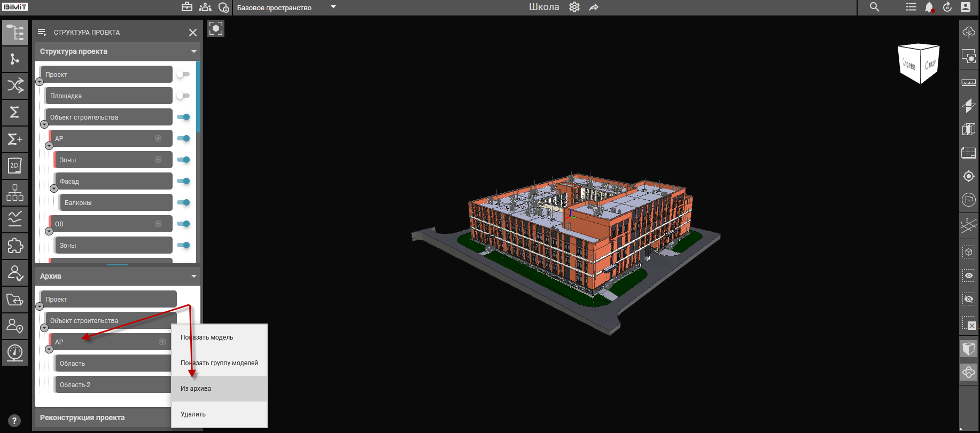Click the notifications bell icon
This screenshot has height=433, width=980.
pyautogui.click(x=929, y=7)
